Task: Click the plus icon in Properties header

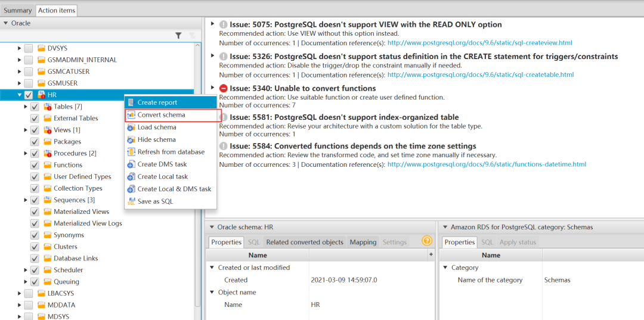Action: click(431, 255)
